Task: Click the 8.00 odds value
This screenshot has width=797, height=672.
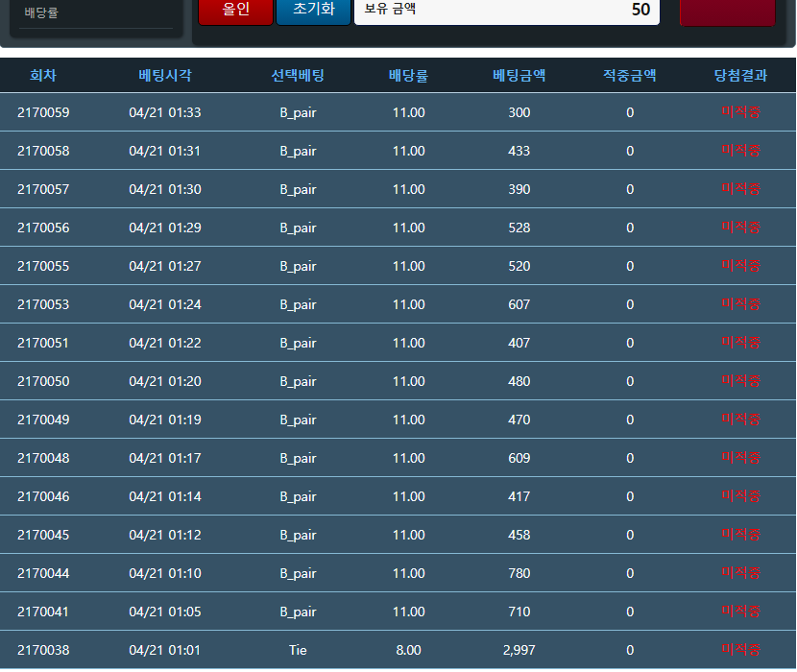Action: [x=408, y=650]
